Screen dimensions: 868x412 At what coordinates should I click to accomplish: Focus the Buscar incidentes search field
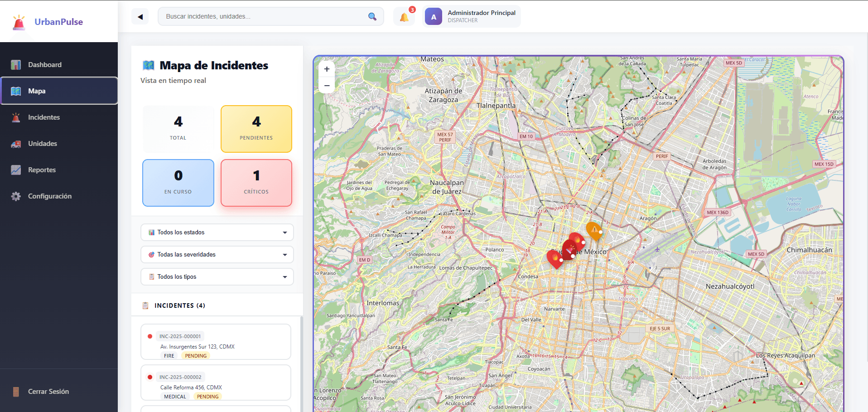(x=263, y=17)
